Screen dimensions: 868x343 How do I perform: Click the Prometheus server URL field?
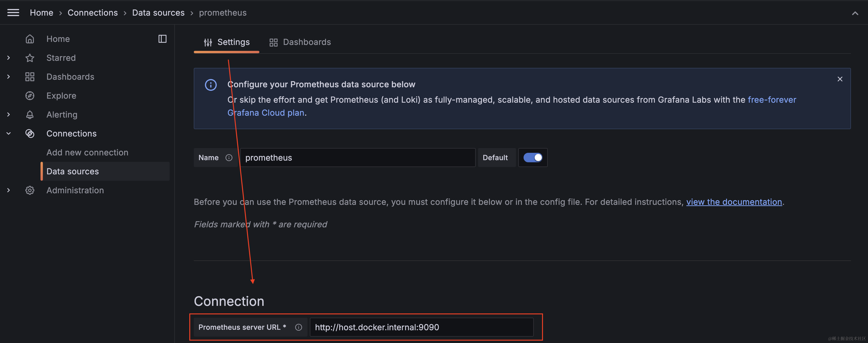point(421,327)
